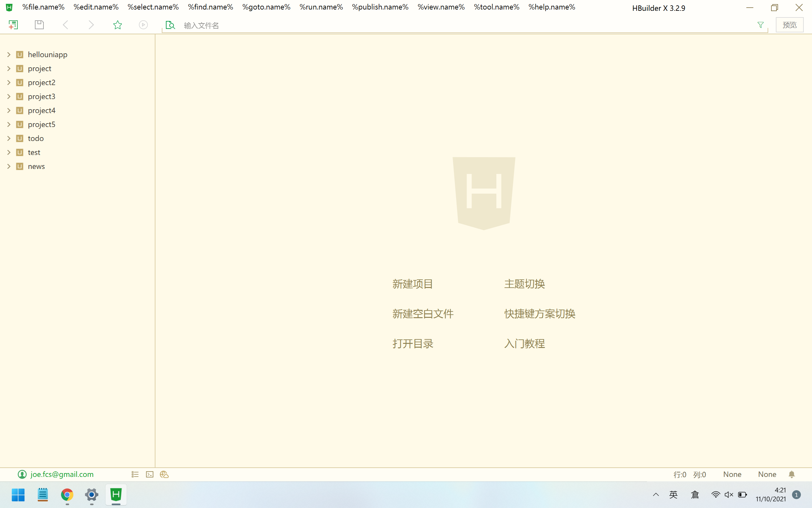The image size is (812, 508).
Task: Expand the project4 tree node
Action: click(9, 110)
